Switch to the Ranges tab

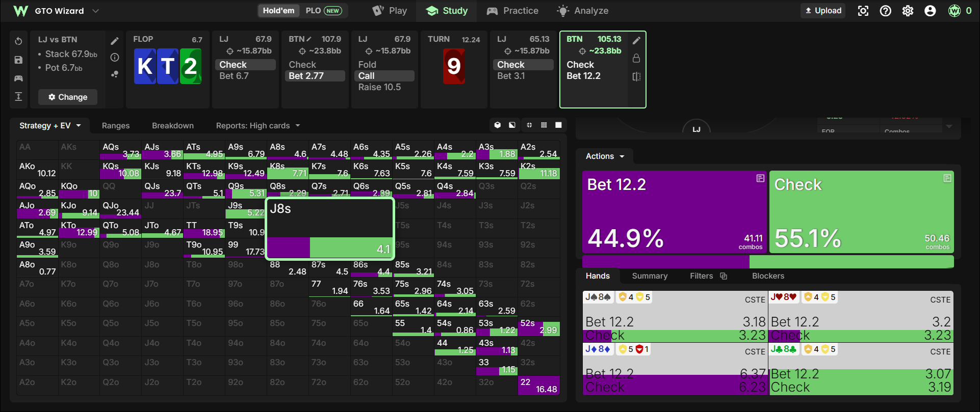click(x=116, y=126)
